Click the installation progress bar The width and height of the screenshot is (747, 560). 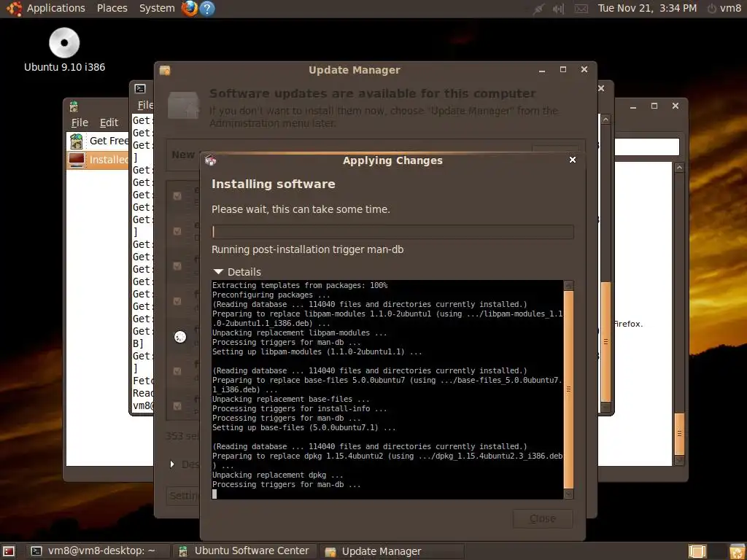pyautogui.click(x=392, y=232)
